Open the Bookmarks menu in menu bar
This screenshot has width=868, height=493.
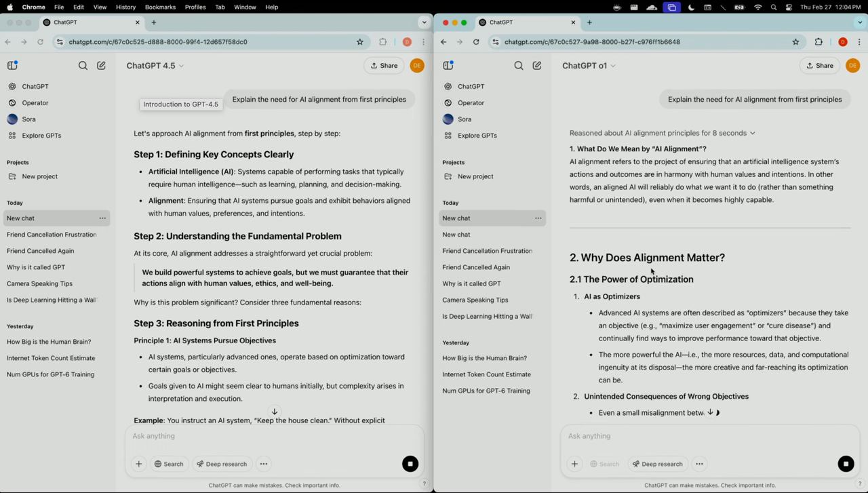(x=160, y=7)
